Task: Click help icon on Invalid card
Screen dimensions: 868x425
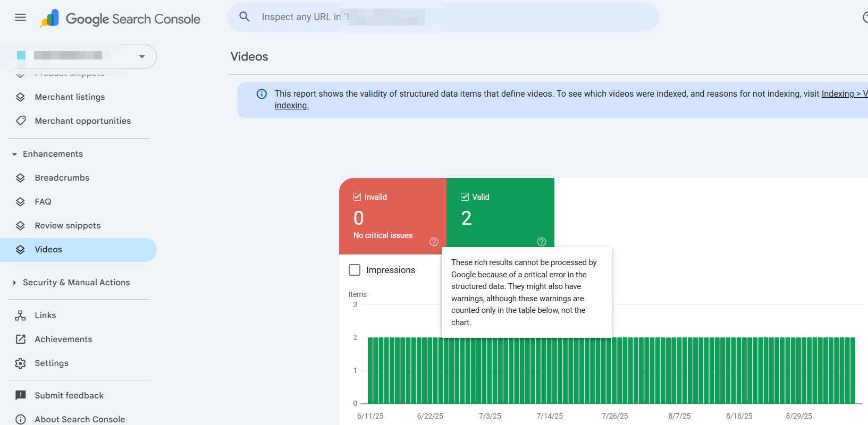Action: 434,242
